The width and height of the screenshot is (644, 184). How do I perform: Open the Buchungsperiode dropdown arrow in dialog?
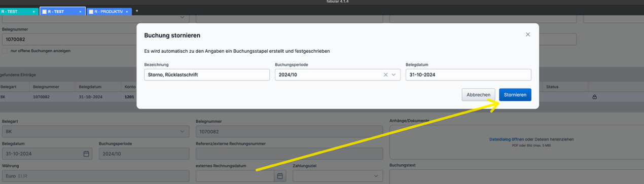point(393,75)
